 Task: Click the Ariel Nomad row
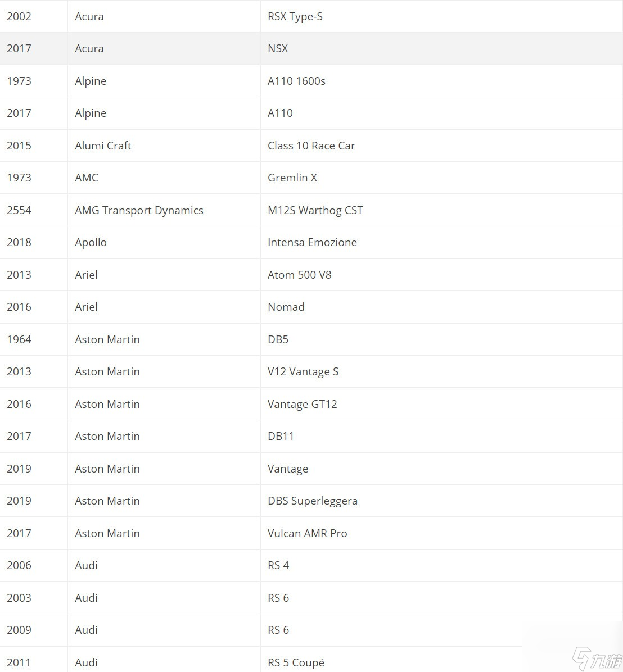click(x=311, y=307)
